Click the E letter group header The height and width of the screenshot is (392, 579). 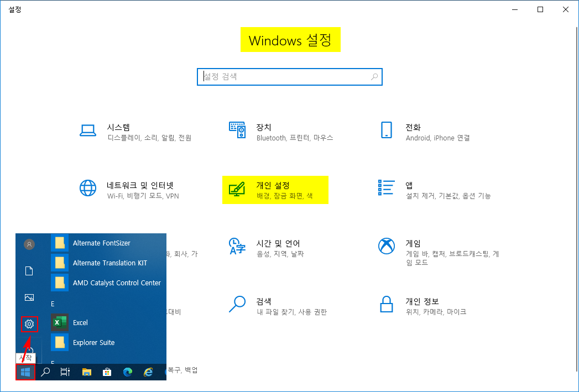coord(53,304)
